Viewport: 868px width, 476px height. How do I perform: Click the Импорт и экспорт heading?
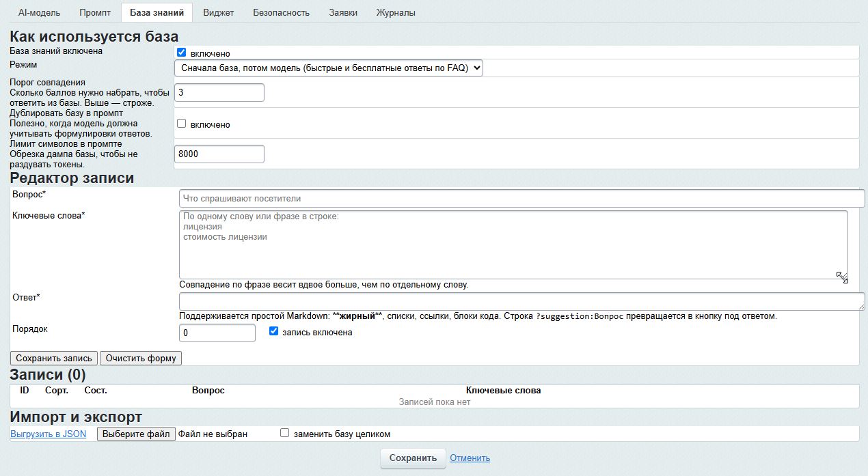[x=76, y=417]
